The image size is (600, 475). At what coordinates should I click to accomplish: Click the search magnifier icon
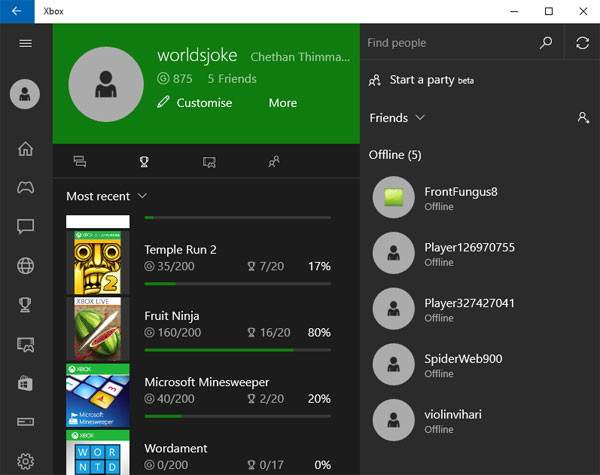point(546,43)
